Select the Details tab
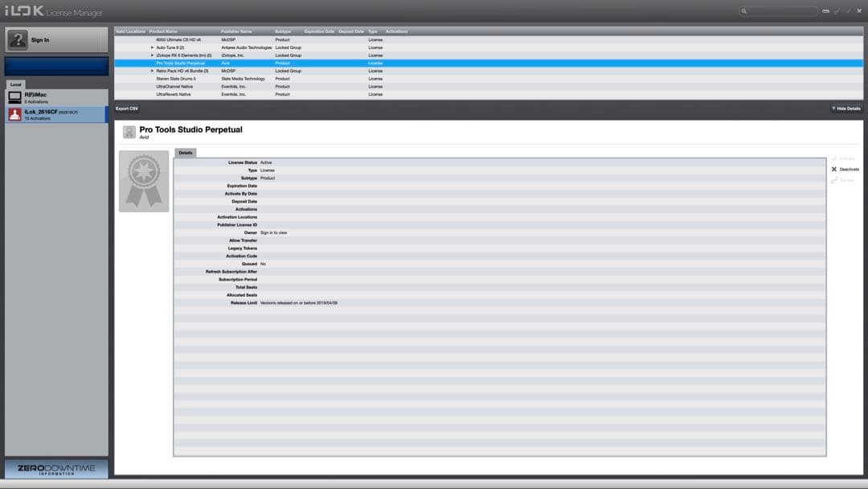This screenshot has height=489, width=868. (186, 153)
